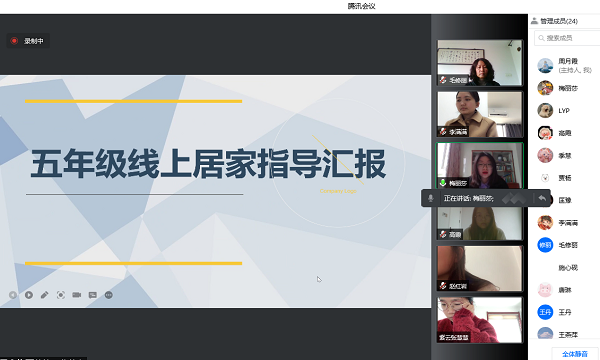Click muted mic icon on 赵红岩 video tile
600x360 pixels.
pyautogui.click(x=443, y=286)
